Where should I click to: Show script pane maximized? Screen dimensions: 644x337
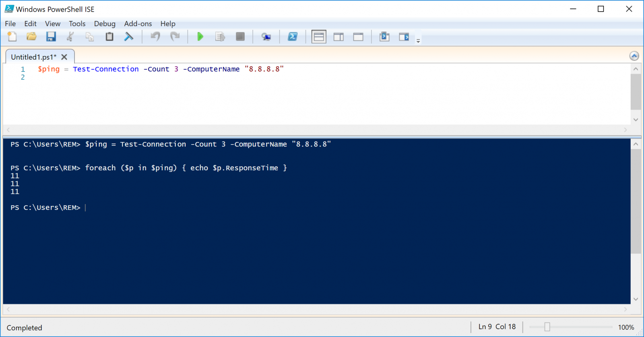pos(358,37)
